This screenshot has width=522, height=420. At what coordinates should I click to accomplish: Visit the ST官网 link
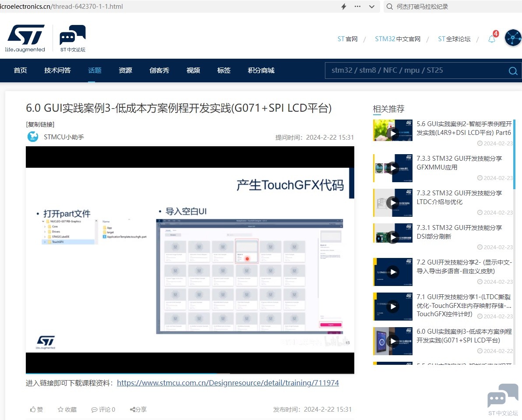coord(348,39)
